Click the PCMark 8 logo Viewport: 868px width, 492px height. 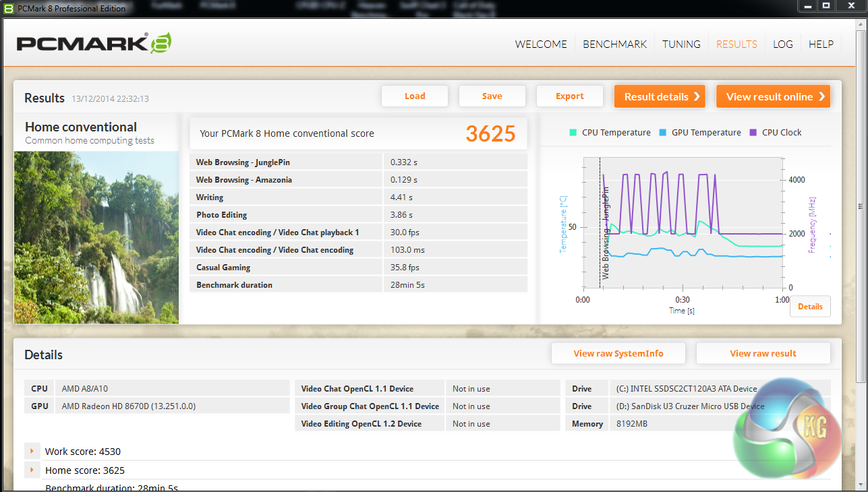pyautogui.click(x=94, y=43)
